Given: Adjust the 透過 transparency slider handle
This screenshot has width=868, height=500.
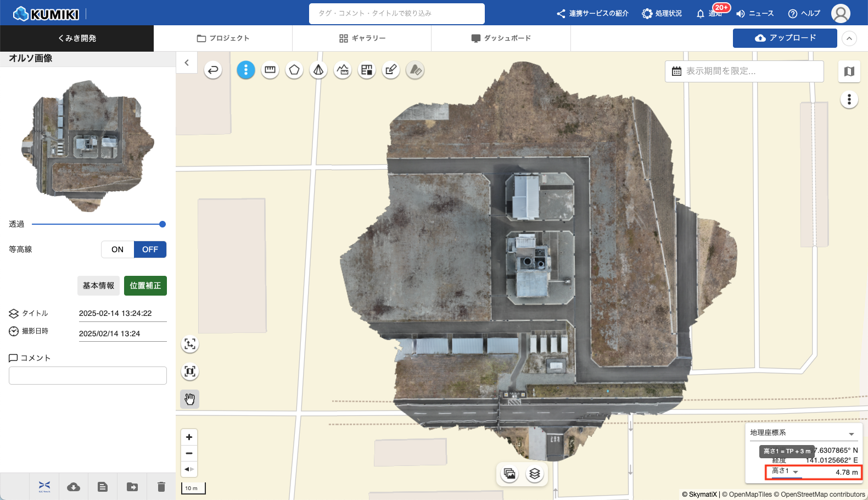Looking at the screenshot, I should click(x=163, y=224).
